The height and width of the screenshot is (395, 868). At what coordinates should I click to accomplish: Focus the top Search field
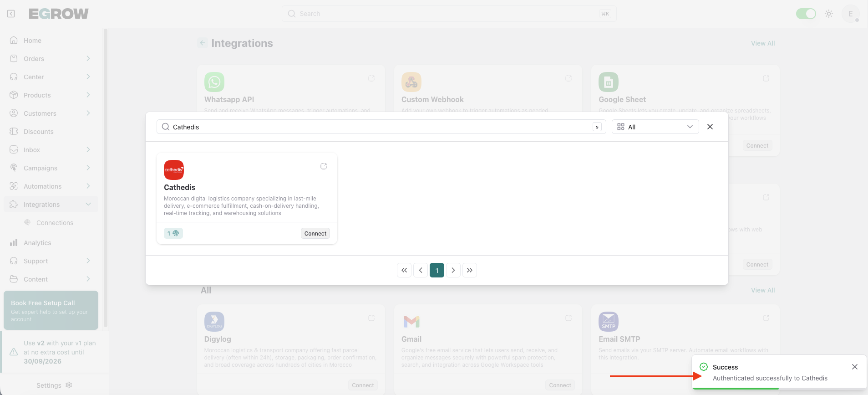tap(449, 14)
